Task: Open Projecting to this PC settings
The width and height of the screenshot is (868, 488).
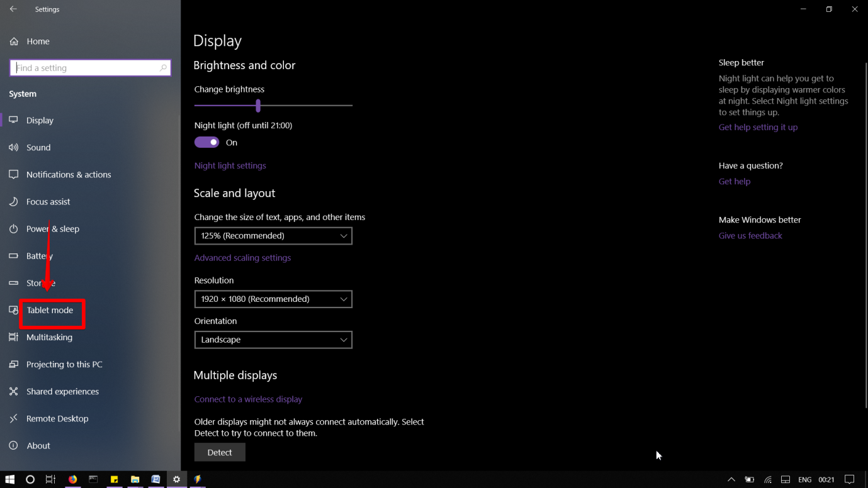Action: click(64, 364)
